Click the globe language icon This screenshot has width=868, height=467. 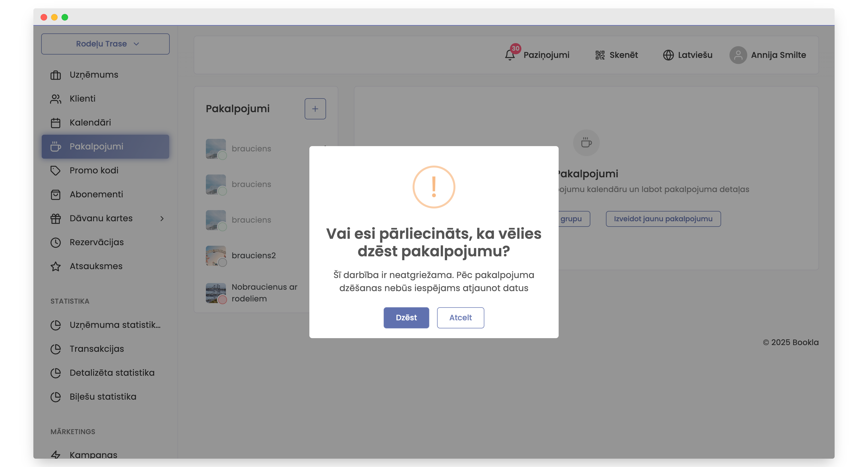tap(668, 55)
